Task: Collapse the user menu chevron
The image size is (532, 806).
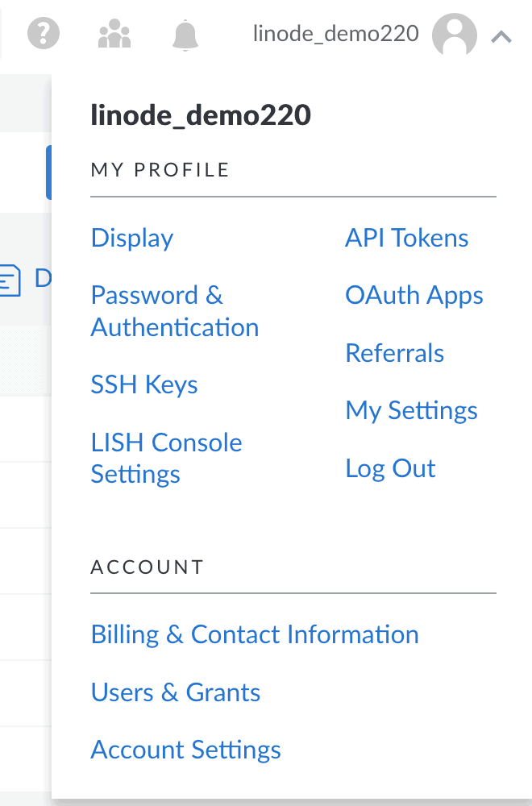Action: click(x=501, y=35)
